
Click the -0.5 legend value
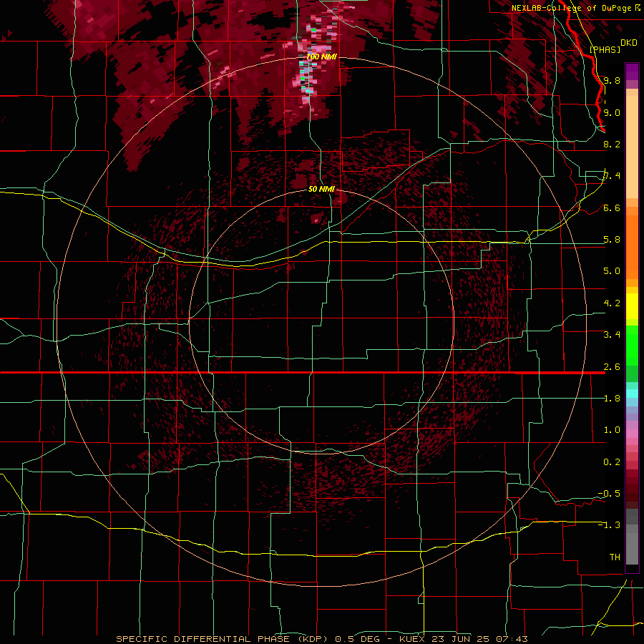click(609, 494)
